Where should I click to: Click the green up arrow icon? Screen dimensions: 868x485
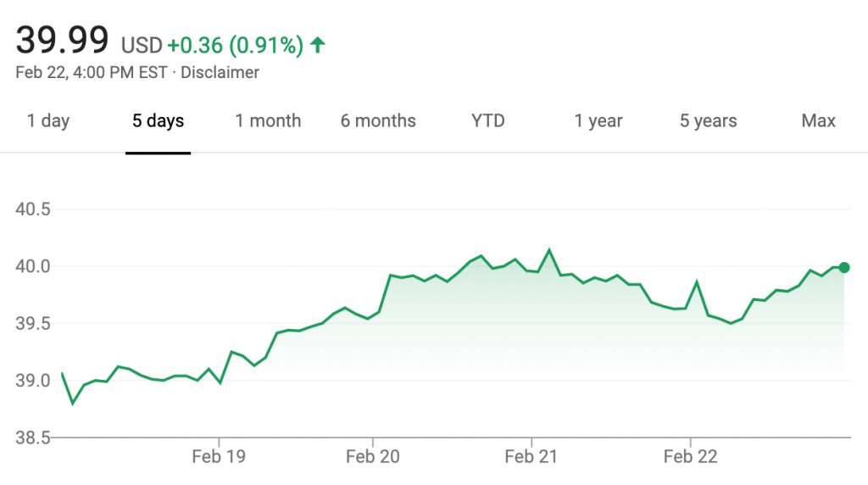point(318,44)
